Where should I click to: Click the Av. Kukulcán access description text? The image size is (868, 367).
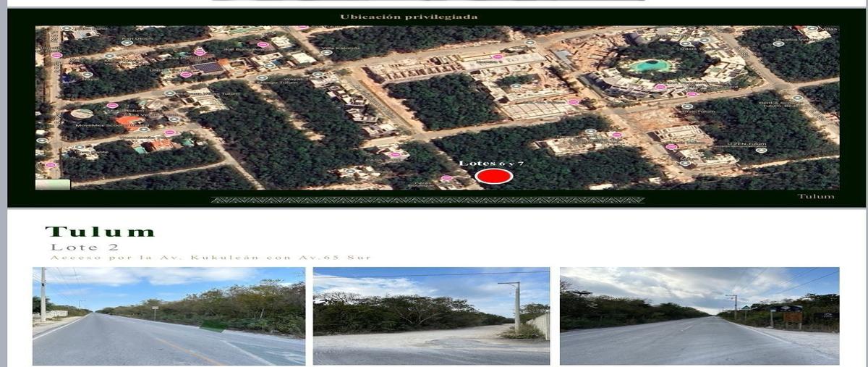tap(210, 258)
